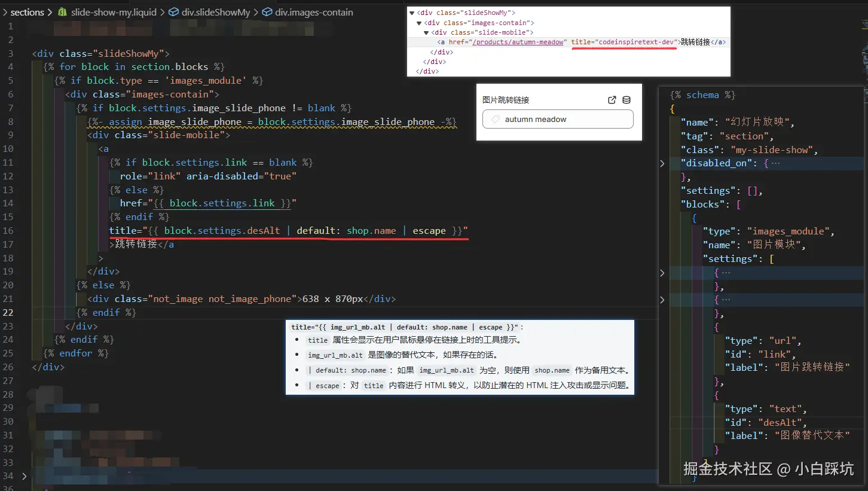Click the role="link" aria-disabled="true" line
This screenshot has height=491, width=868.
point(208,176)
